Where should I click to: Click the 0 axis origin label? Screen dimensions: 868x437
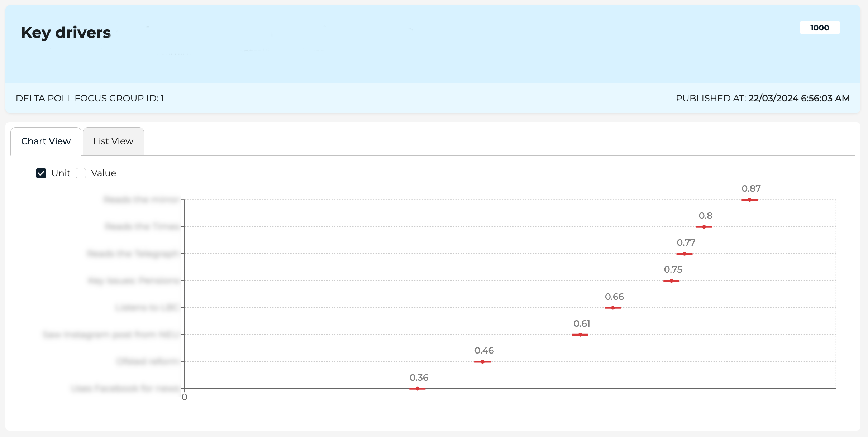tap(184, 397)
